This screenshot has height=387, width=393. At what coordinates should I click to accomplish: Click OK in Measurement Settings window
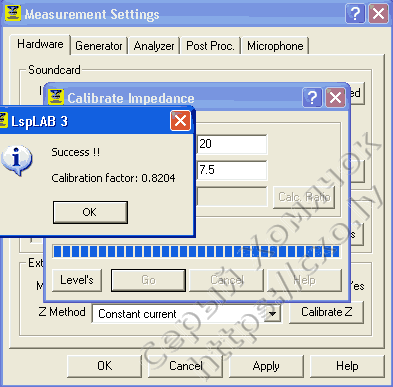(105, 366)
